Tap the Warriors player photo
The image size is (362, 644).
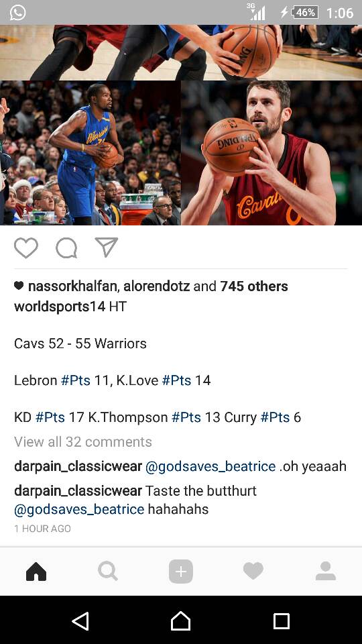pyautogui.click(x=90, y=153)
